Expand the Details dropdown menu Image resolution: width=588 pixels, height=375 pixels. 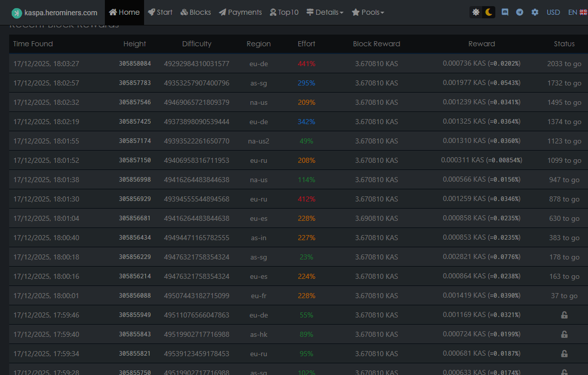click(x=325, y=12)
